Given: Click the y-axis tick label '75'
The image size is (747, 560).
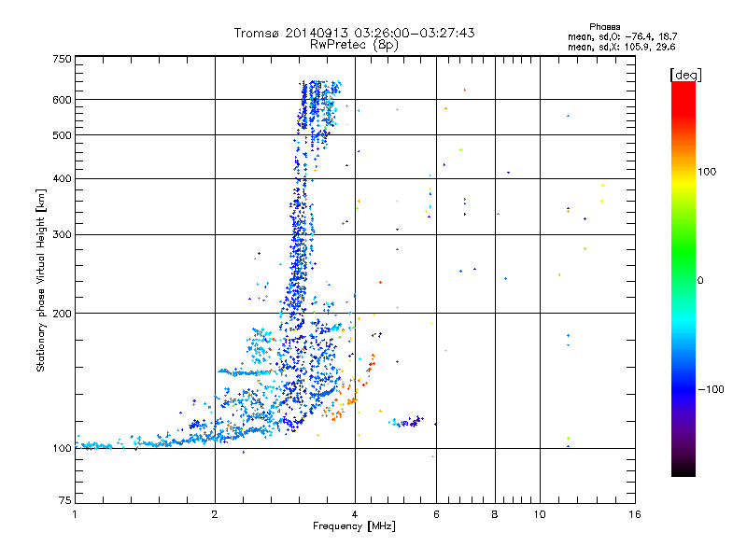Looking at the screenshot, I should pyautogui.click(x=65, y=500).
